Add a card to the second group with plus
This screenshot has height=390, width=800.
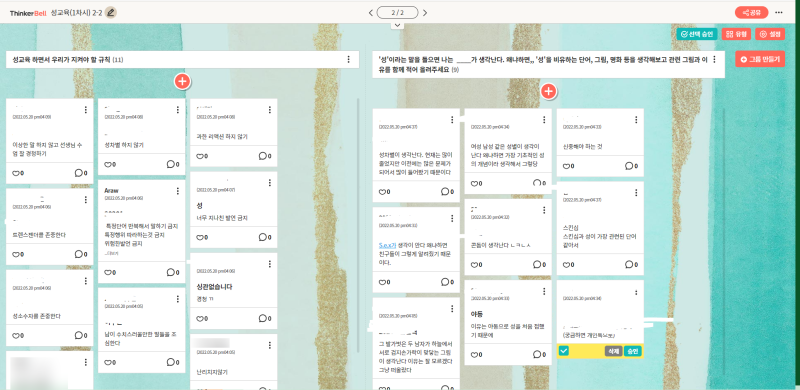[548, 91]
